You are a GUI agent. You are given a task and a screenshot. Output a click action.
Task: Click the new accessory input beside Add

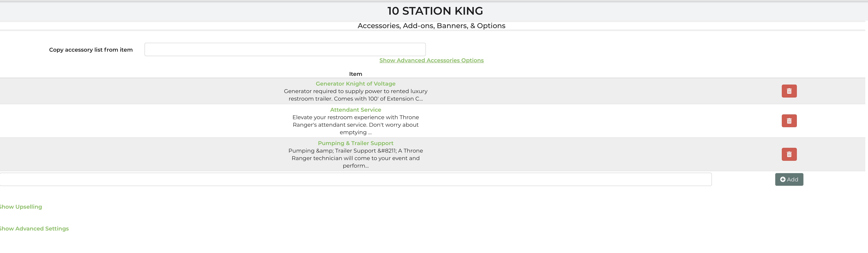[355, 180]
